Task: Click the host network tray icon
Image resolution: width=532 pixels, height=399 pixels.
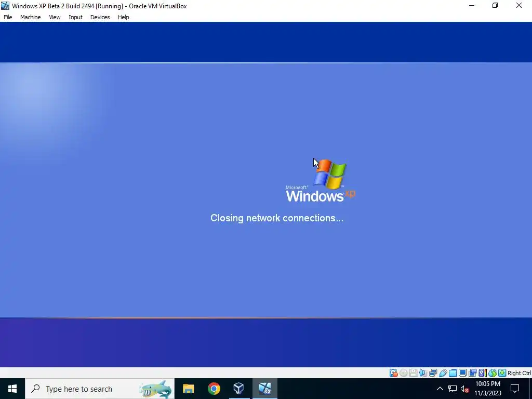Action: tap(453, 389)
